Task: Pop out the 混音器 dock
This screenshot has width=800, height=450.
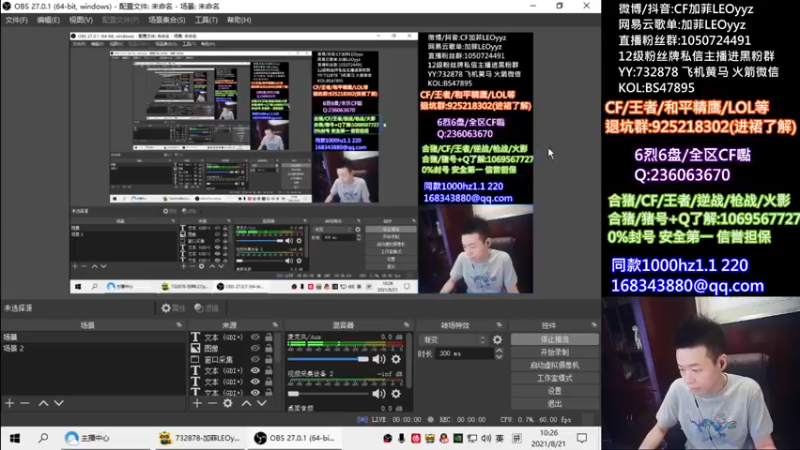Action: [x=407, y=324]
